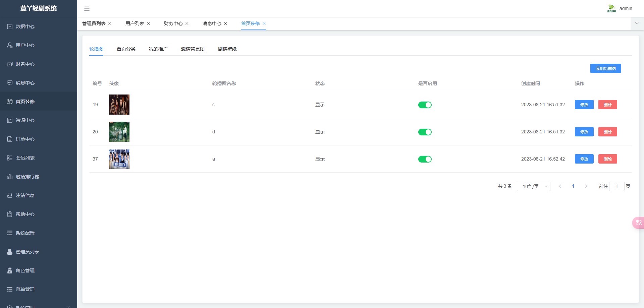Viewport: 644px width, 308px height.
Task: Click the next page arrow
Action: [x=586, y=186]
